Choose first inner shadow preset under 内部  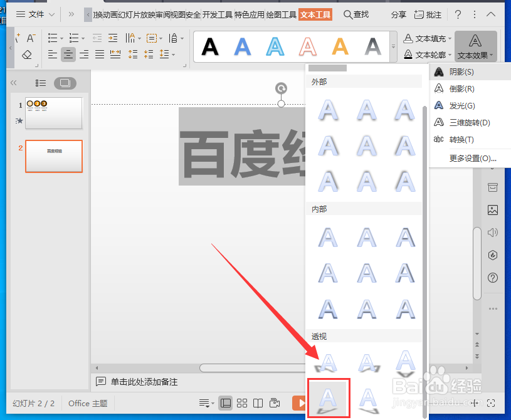[328, 238]
